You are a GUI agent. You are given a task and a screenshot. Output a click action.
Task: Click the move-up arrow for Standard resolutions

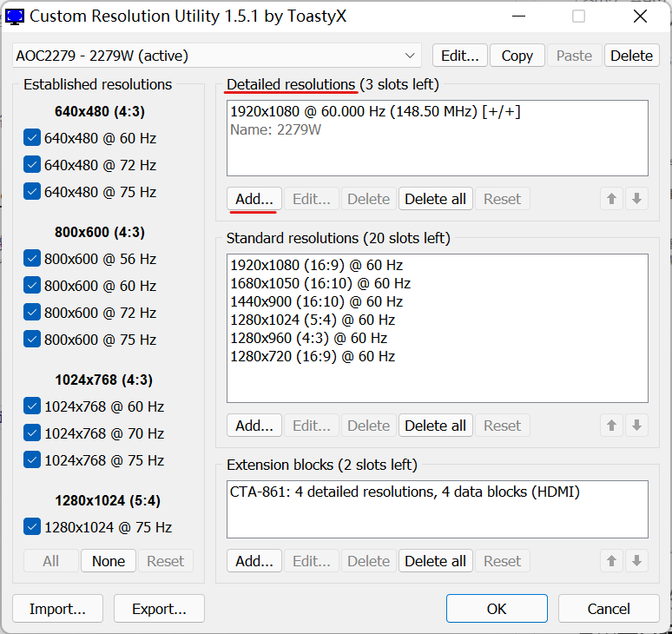click(612, 426)
